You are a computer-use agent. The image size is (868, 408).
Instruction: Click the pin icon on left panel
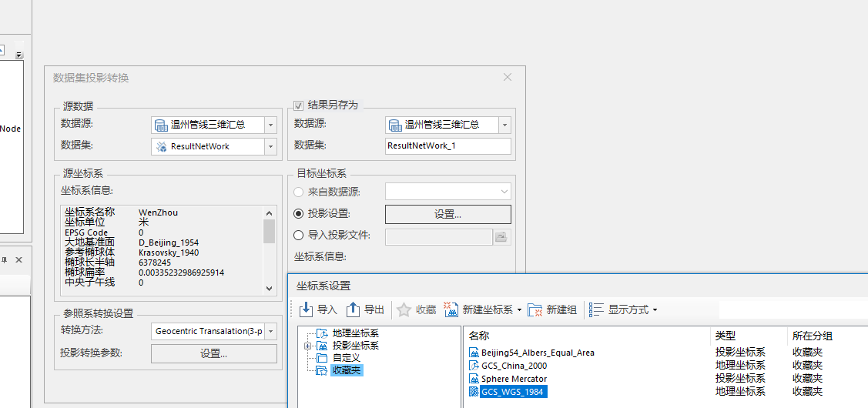tap(5, 259)
